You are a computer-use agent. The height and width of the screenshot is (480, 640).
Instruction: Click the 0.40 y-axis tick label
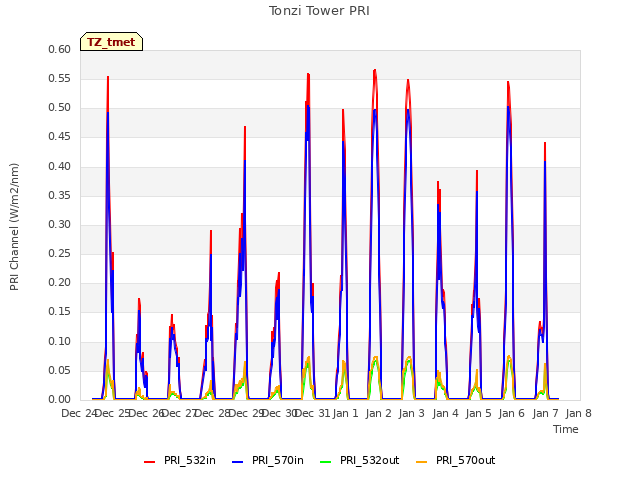[60, 166]
